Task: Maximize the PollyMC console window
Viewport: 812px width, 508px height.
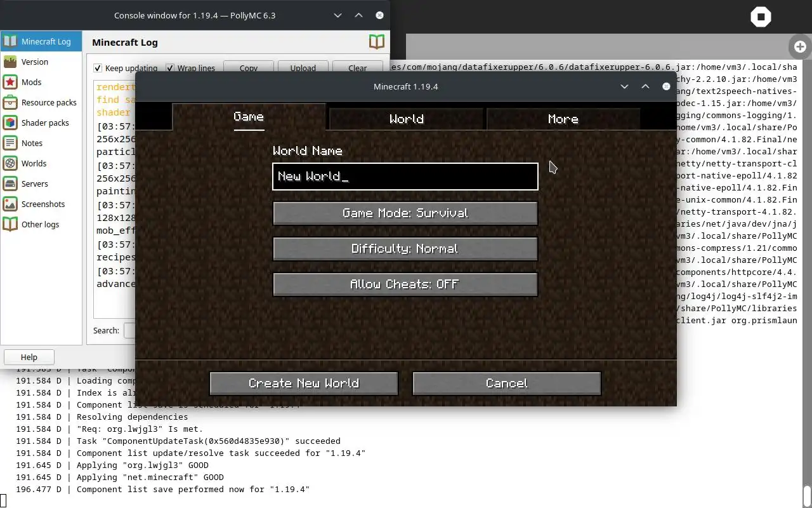Action: pyautogui.click(x=358, y=15)
